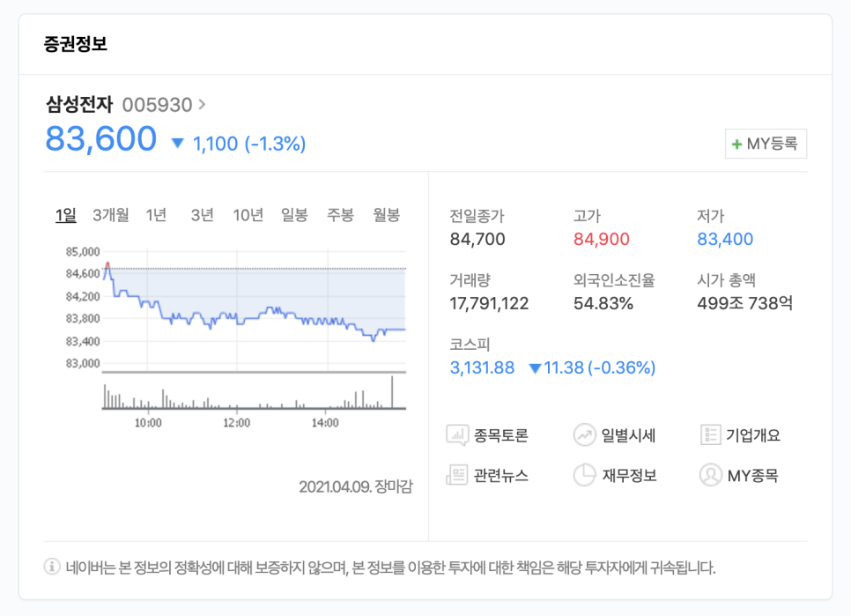Click the price change 1,100 (-1.3%)

click(249, 144)
